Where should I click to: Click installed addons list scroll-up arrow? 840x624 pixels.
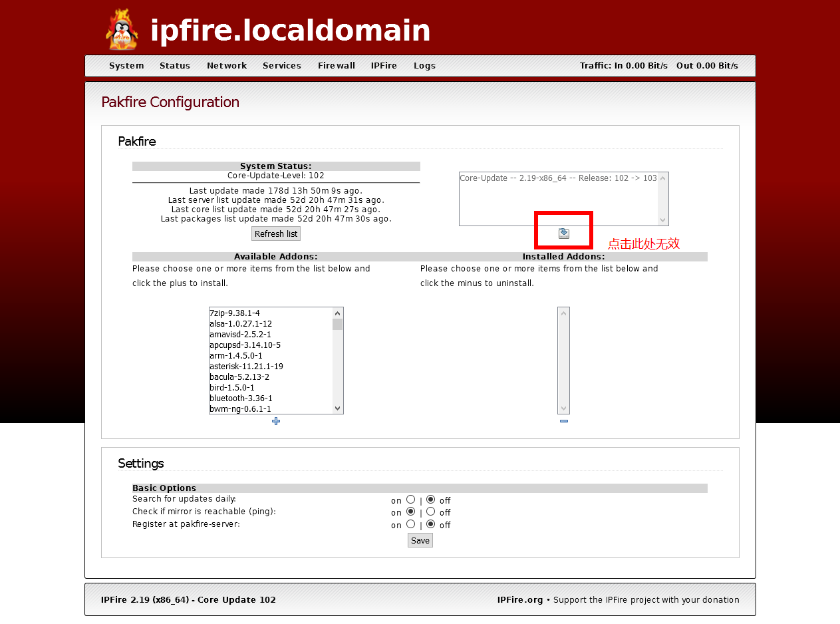(x=563, y=313)
